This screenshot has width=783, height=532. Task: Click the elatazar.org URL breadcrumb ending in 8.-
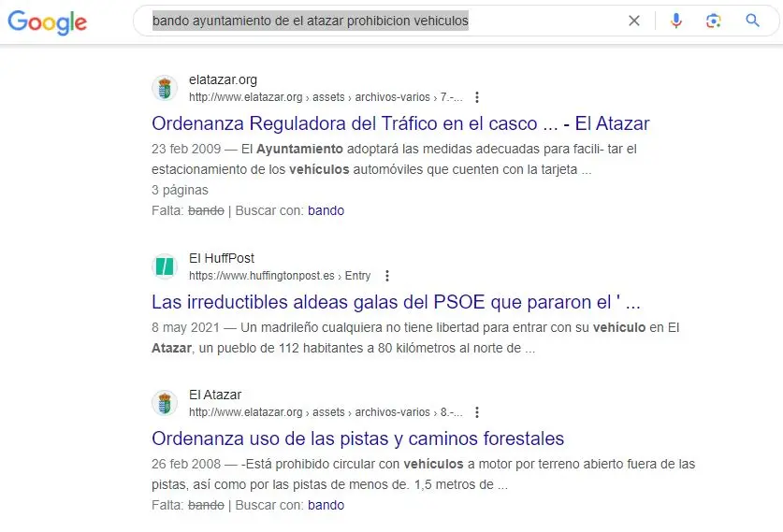326,412
